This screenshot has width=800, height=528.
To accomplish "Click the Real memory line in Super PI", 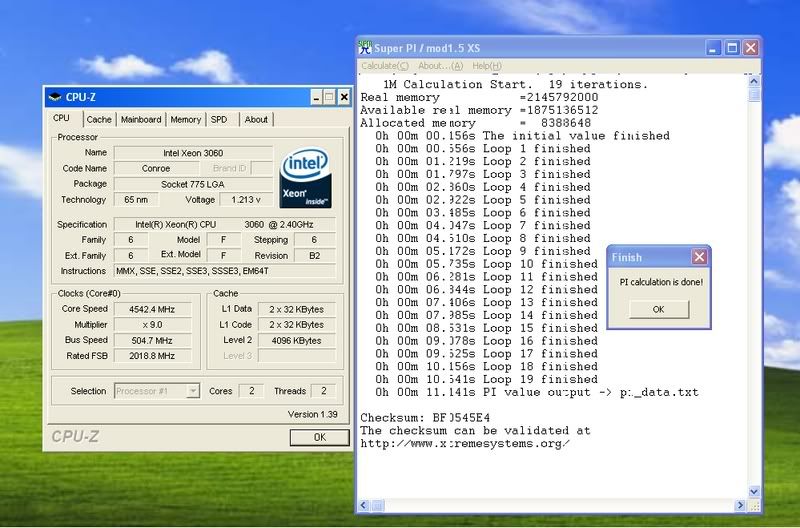I will pyautogui.click(x=479, y=97).
